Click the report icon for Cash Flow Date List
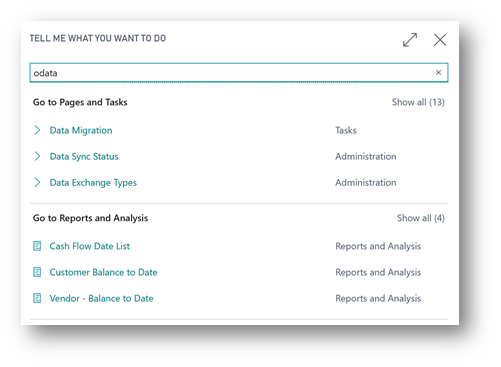The width and height of the screenshot is (501, 367). pos(37,246)
